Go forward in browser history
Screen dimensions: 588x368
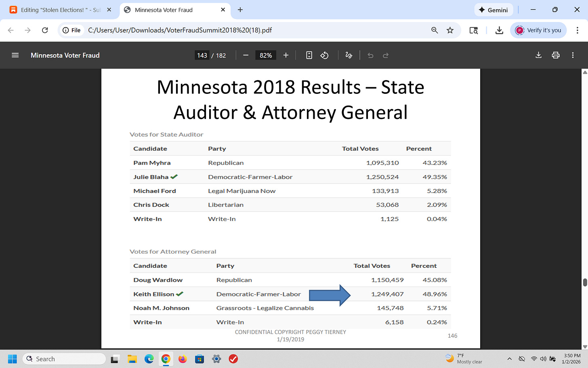(x=27, y=30)
